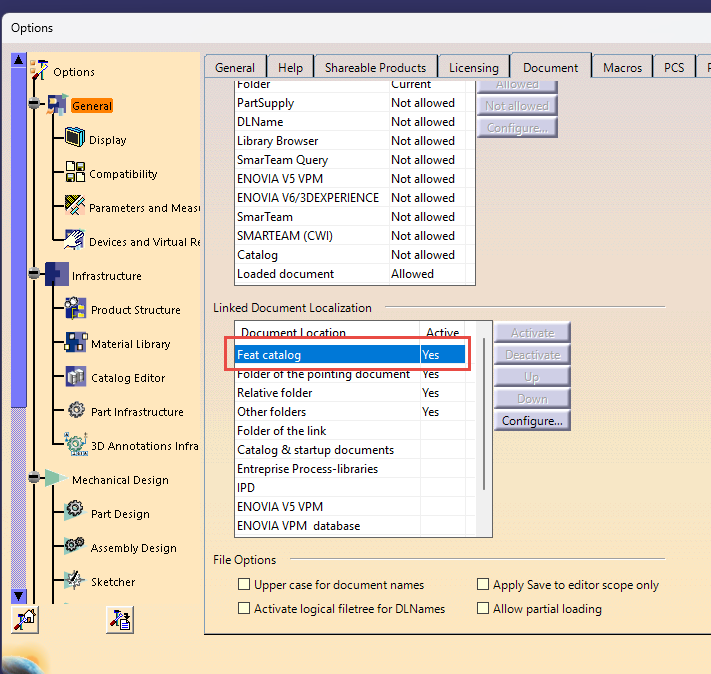Select Folder of the pointing document row
The width and height of the screenshot is (711, 674).
pos(350,374)
